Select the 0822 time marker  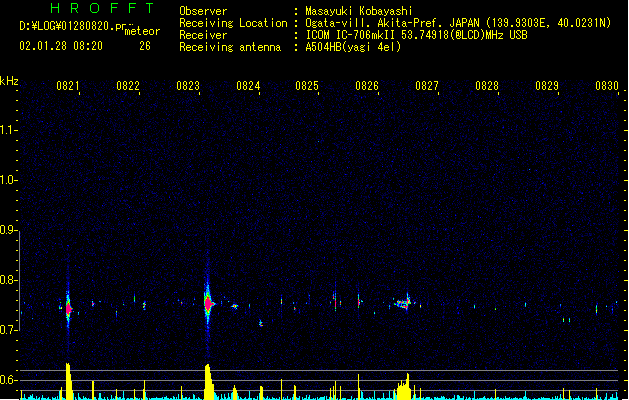click(128, 86)
